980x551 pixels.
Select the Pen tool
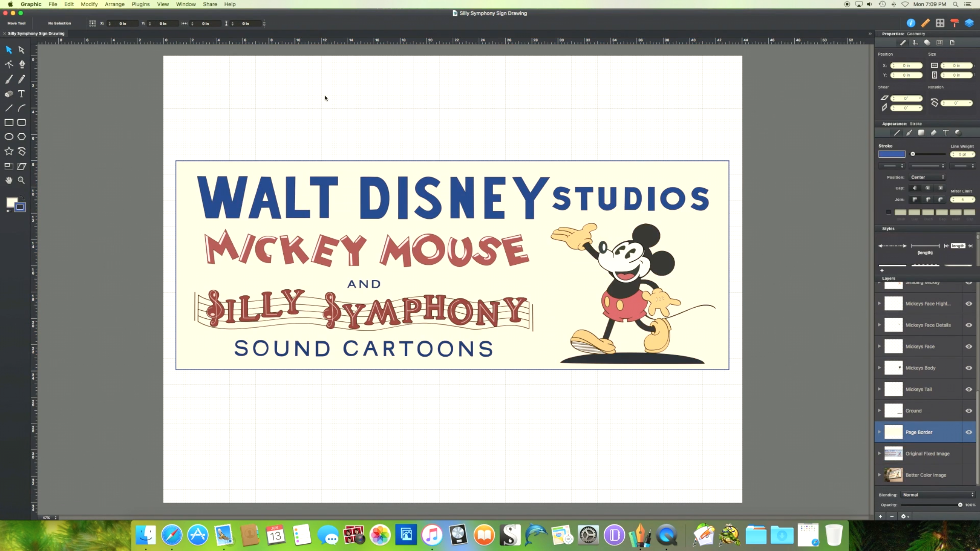pos(22,64)
